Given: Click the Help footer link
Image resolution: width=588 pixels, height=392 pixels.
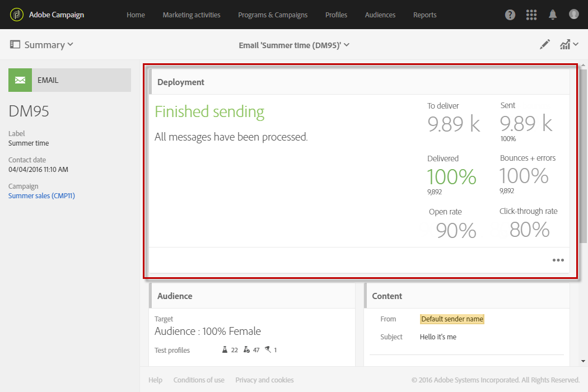Looking at the screenshot, I should [x=155, y=380].
